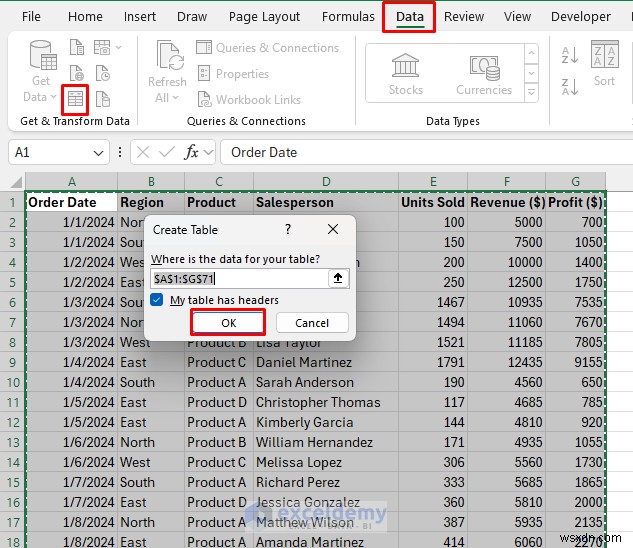The image size is (633, 548).
Task: Click the Order Date header cell
Action: [71, 202]
